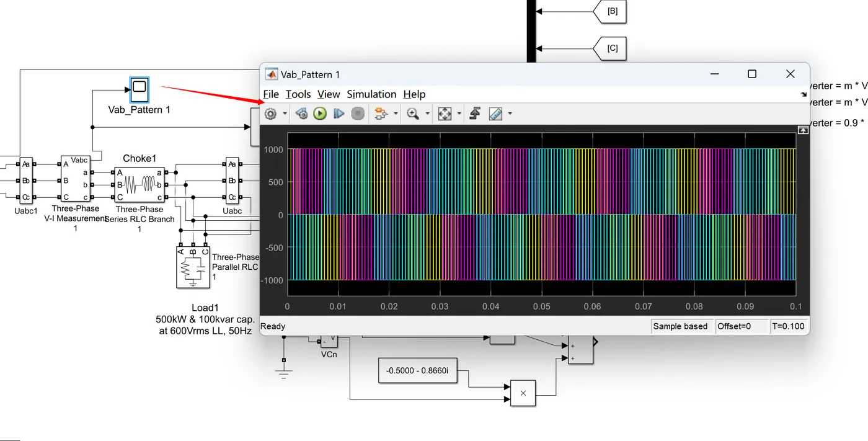The width and height of the screenshot is (868, 441).
Task: Click the [B] From tag block
Action: coord(609,11)
